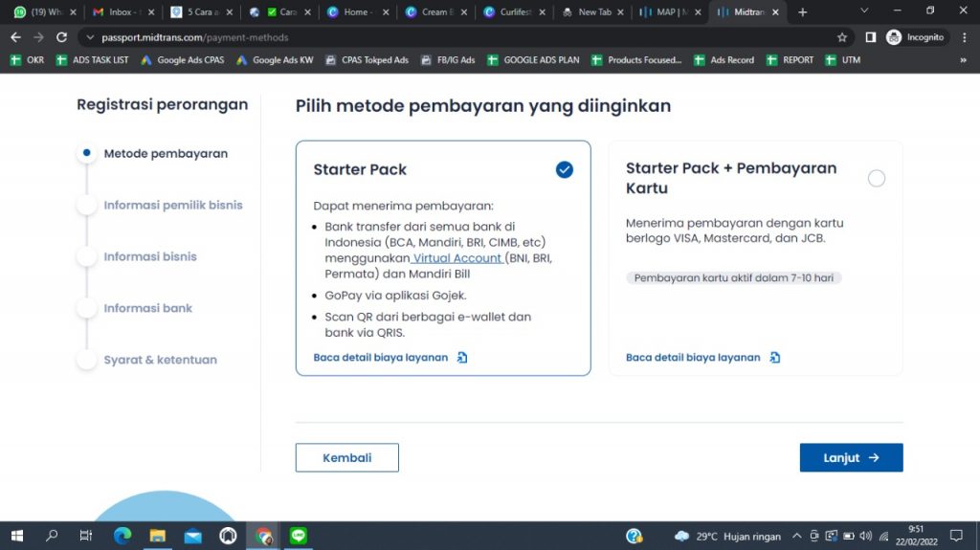Open the notification center icon
Screen dimensions: 980x550
click(956, 536)
